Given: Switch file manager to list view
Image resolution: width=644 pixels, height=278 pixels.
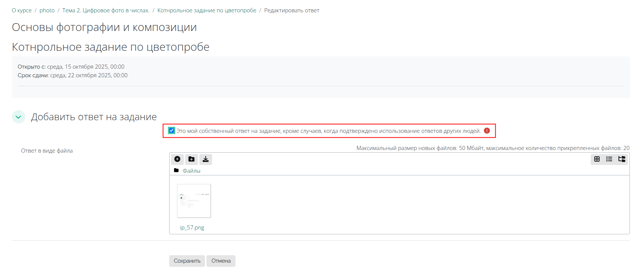Looking at the screenshot, I should 609,159.
